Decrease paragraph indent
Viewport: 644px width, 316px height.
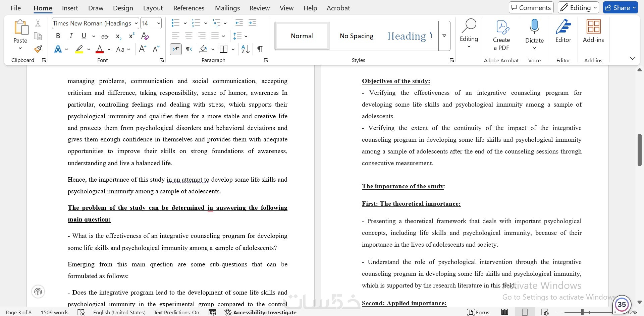[x=239, y=23]
